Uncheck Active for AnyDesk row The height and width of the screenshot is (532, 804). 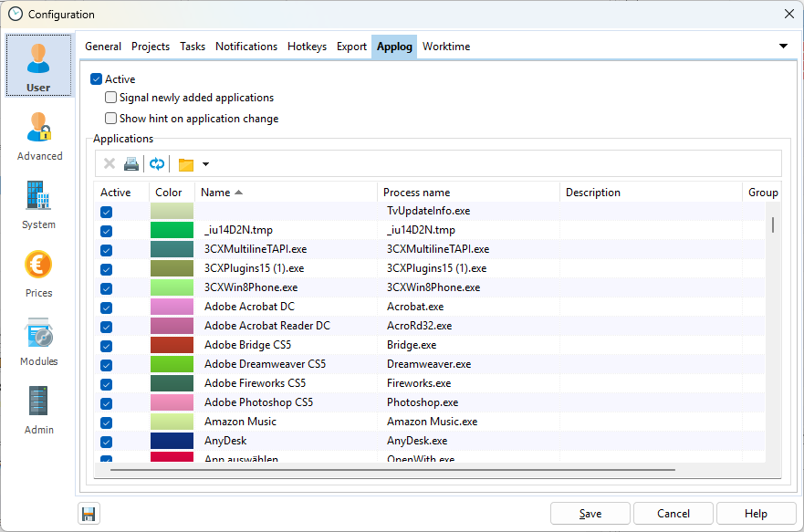click(x=106, y=442)
